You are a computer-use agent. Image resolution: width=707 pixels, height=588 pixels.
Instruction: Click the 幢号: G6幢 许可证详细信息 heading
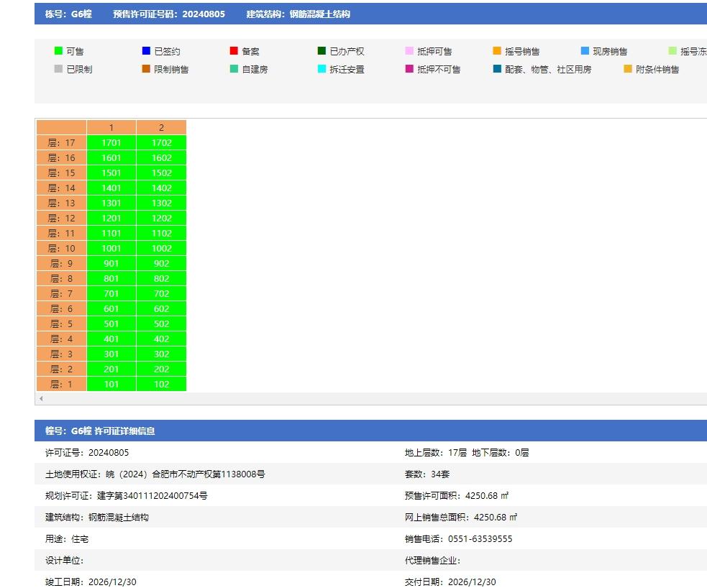pyautogui.click(x=100, y=431)
